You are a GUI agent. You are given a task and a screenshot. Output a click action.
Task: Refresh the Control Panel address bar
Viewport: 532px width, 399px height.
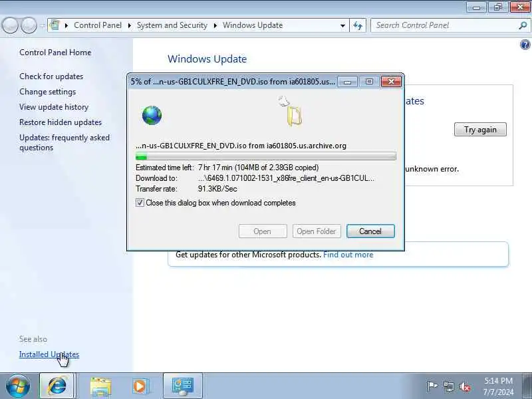[x=358, y=25]
